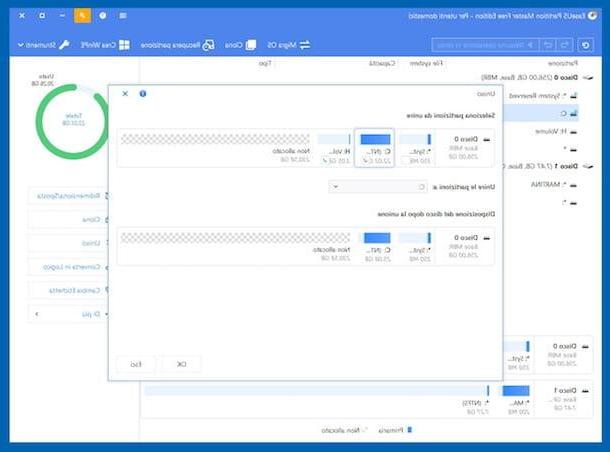Select the C: partition row in list

(541, 114)
